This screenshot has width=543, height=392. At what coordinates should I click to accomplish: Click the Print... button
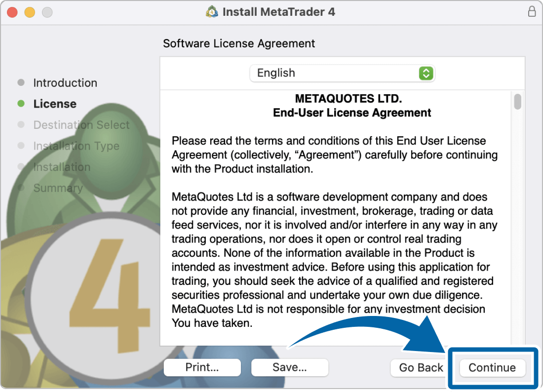[202, 367]
